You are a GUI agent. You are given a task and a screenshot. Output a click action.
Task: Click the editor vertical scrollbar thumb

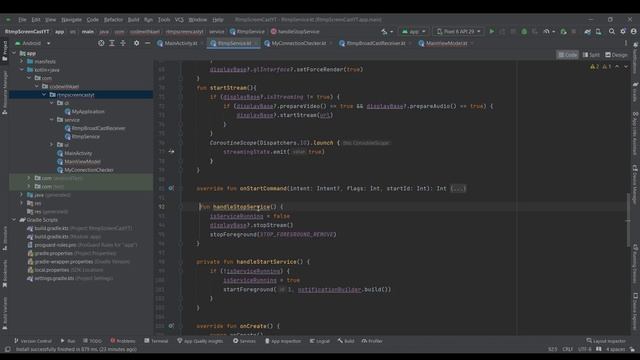pyautogui.click(x=628, y=220)
